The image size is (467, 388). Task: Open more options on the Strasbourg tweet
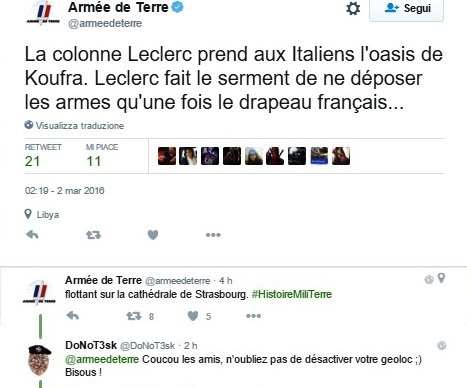(253, 316)
